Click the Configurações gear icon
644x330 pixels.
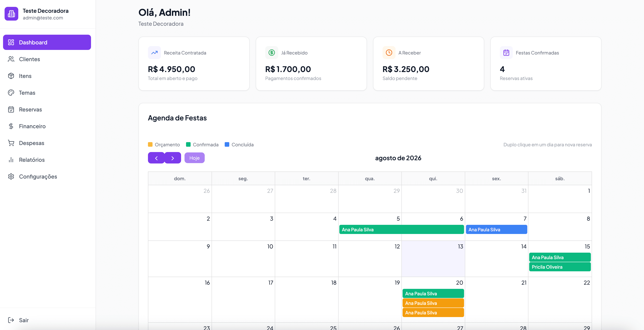point(11,176)
